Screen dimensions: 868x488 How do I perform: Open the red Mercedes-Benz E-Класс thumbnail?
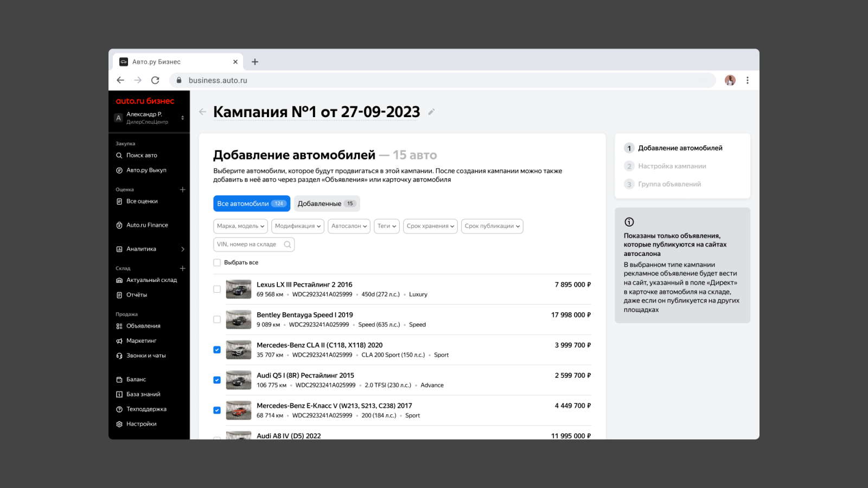tap(239, 410)
